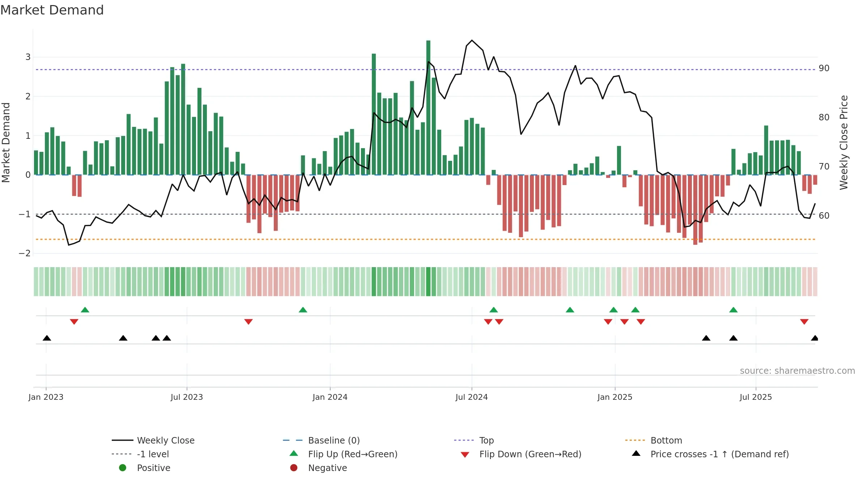This screenshot has height=488, width=868.
Task: Click first red Flip Down marker in early 2023
Action: pyautogui.click(x=74, y=322)
